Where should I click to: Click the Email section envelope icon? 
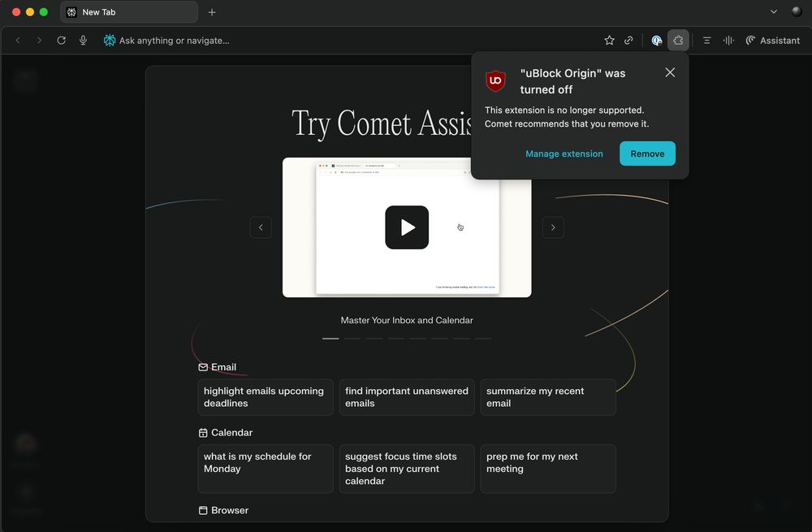(203, 367)
